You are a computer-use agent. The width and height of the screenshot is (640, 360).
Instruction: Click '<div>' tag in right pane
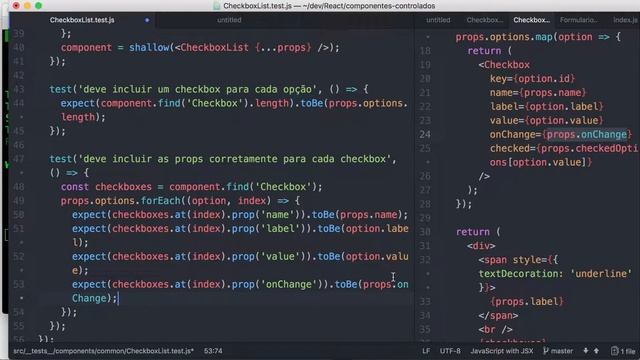point(481,246)
